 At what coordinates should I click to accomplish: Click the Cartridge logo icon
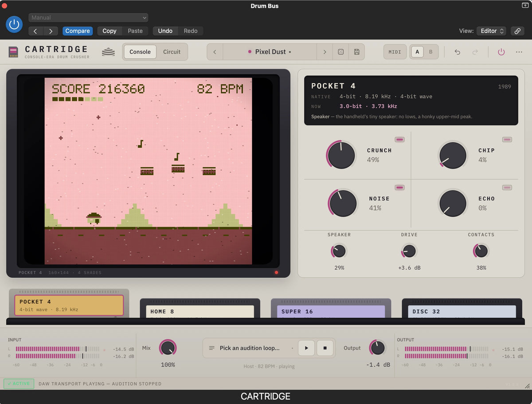13,52
